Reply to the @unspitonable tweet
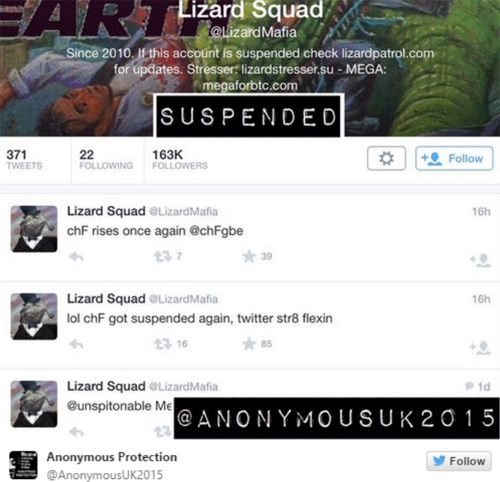500x482 pixels. click(76, 432)
